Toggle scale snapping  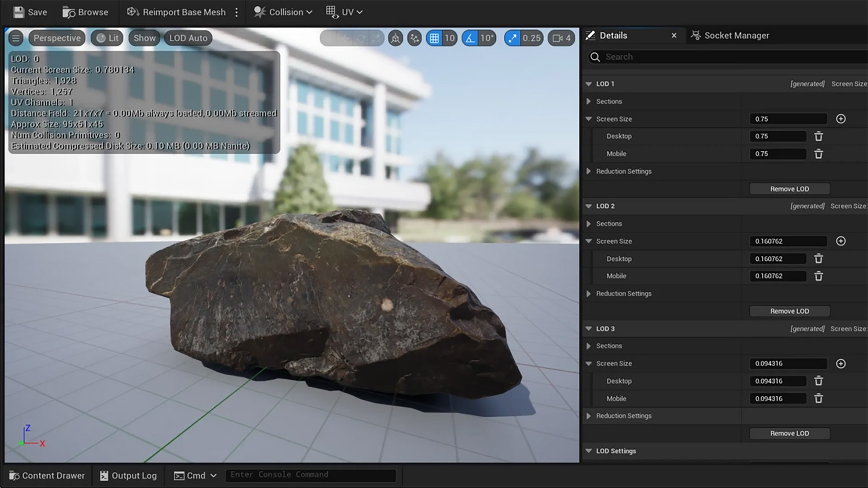point(512,38)
